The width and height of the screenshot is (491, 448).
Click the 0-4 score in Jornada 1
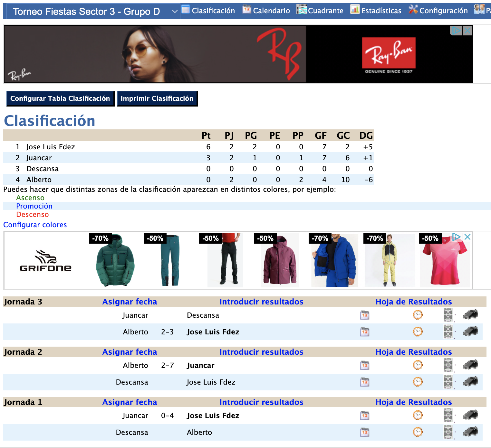pos(168,415)
